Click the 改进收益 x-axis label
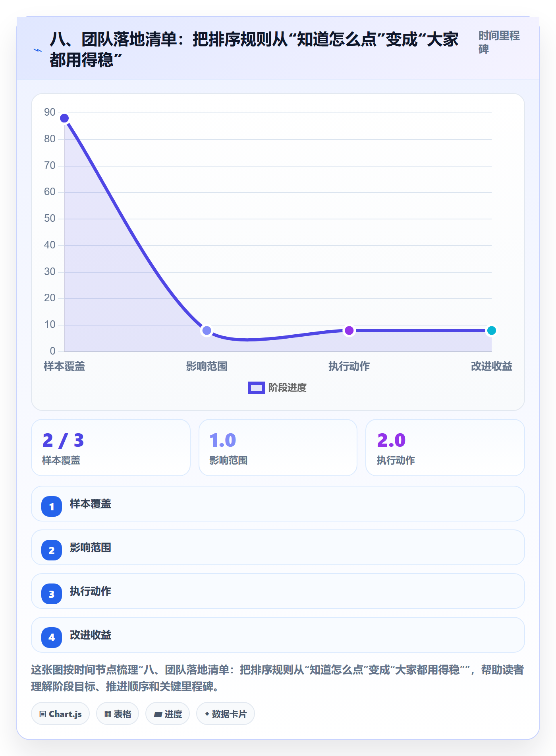 coord(491,366)
